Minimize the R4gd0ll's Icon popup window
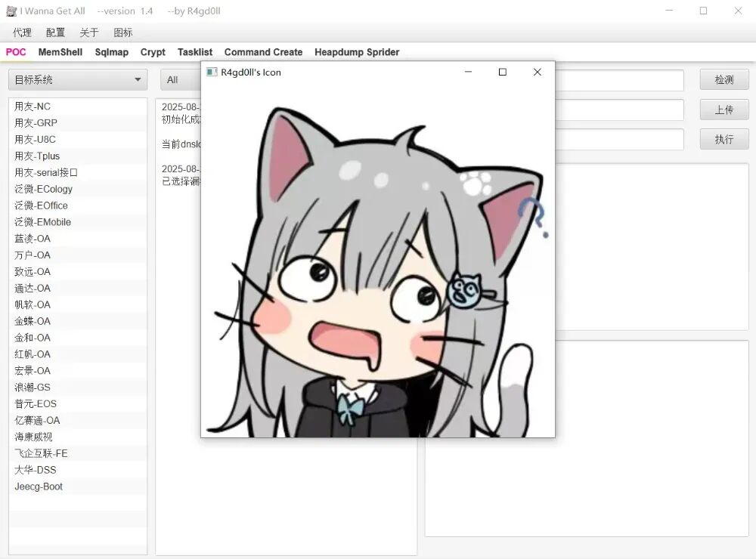 pos(468,73)
